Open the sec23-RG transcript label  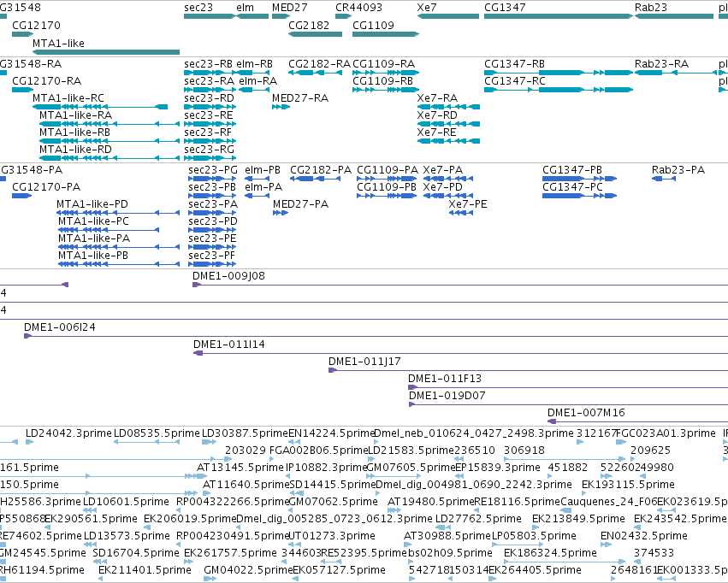coord(209,150)
